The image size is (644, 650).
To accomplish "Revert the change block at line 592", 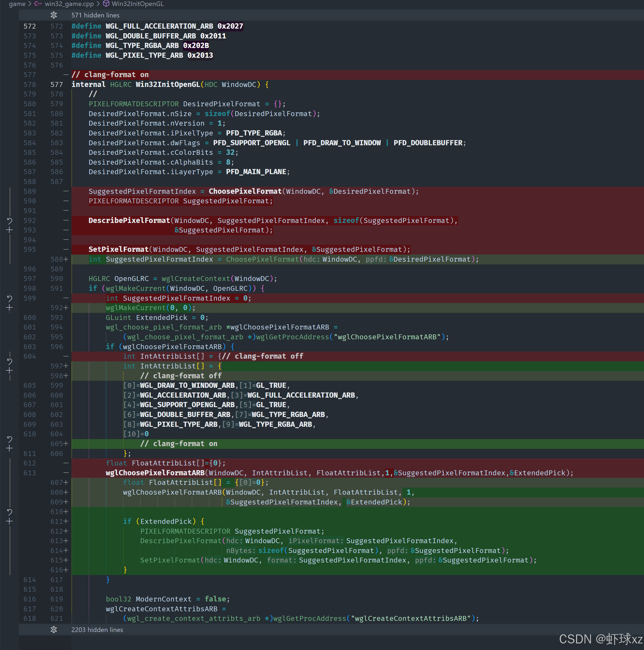I will pos(10,221).
